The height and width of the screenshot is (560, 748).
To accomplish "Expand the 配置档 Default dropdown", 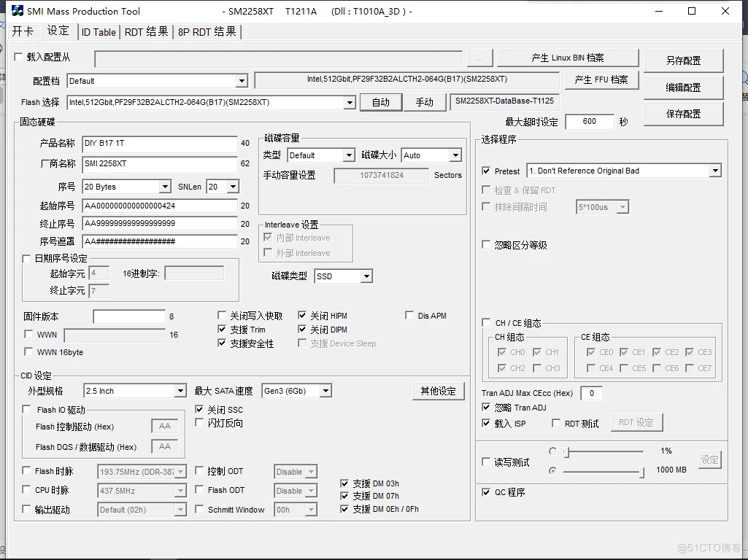I will [x=242, y=81].
